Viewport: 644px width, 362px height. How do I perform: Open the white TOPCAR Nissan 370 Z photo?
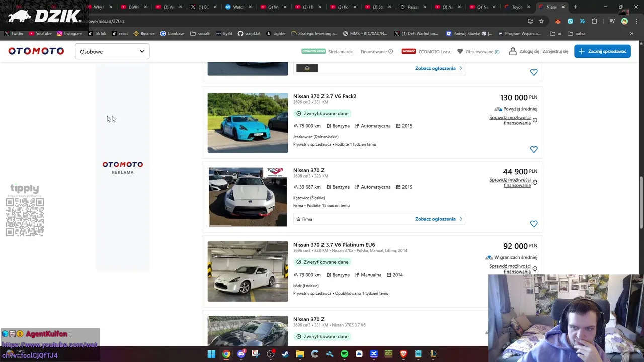248,197
